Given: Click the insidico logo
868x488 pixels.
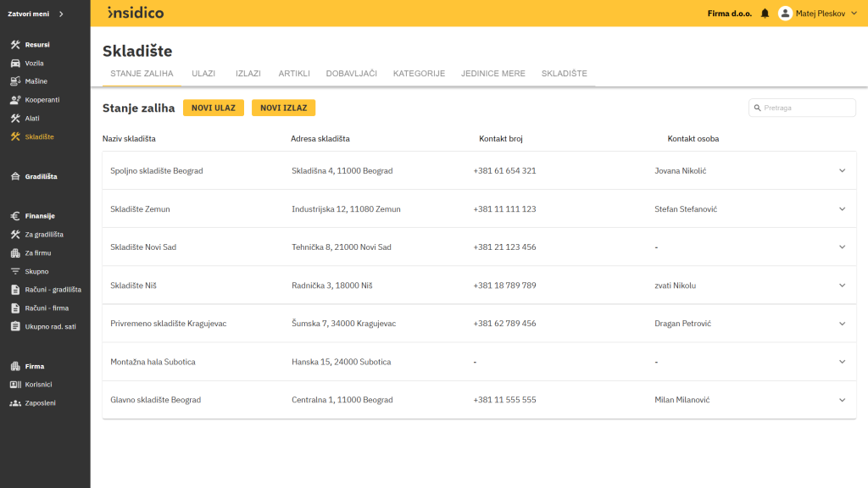Looking at the screenshot, I should coord(136,13).
